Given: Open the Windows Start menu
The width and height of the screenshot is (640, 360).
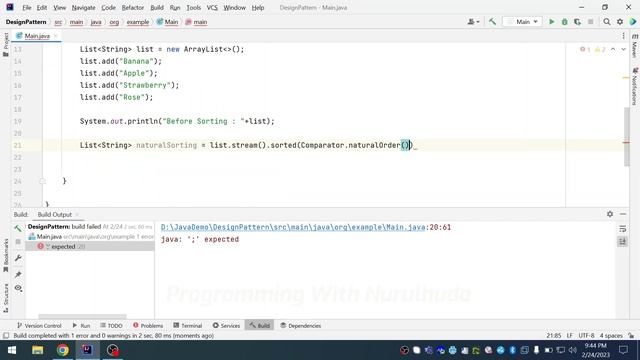Looking at the screenshot, I should click(x=11, y=350).
